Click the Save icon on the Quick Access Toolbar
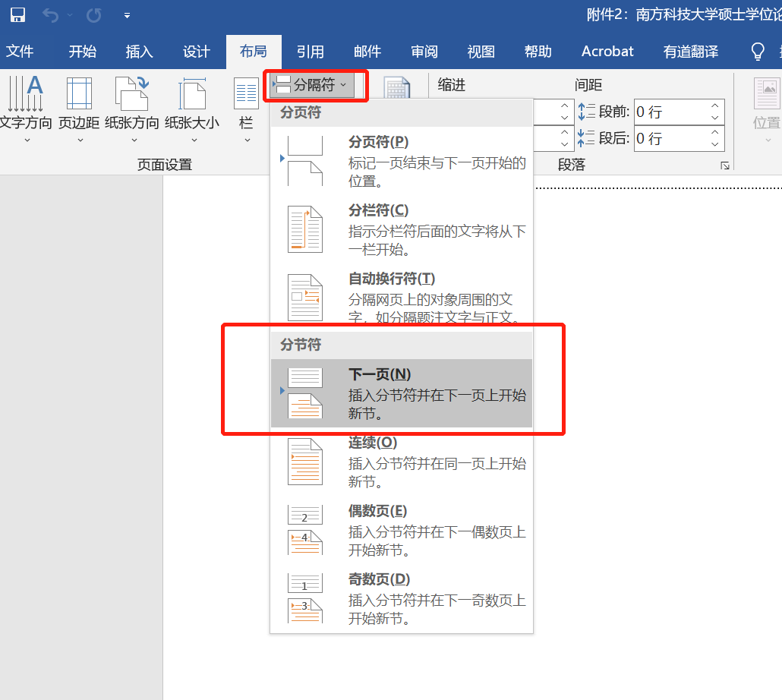Viewport: 782px width, 700px height. click(20, 14)
